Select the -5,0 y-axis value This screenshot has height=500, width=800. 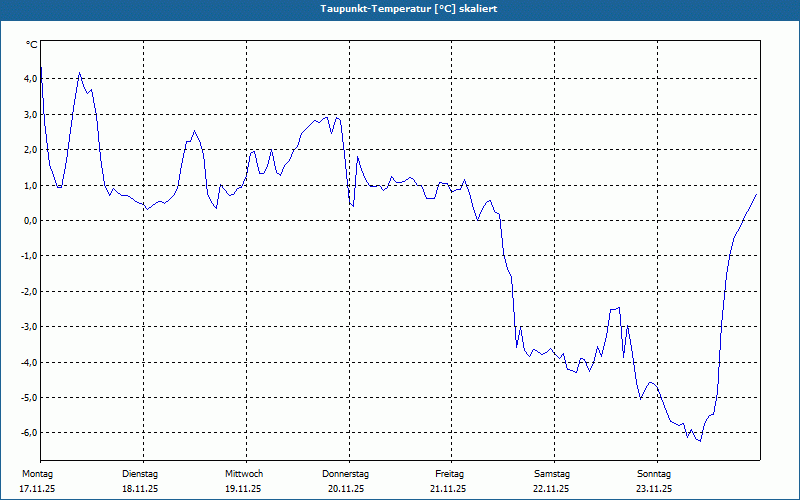29,397
